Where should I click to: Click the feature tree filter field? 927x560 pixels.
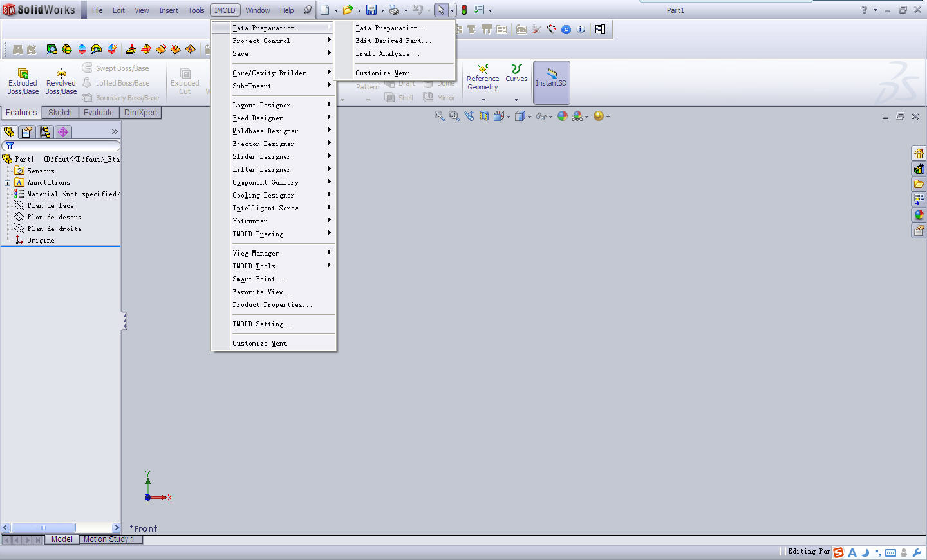point(64,145)
